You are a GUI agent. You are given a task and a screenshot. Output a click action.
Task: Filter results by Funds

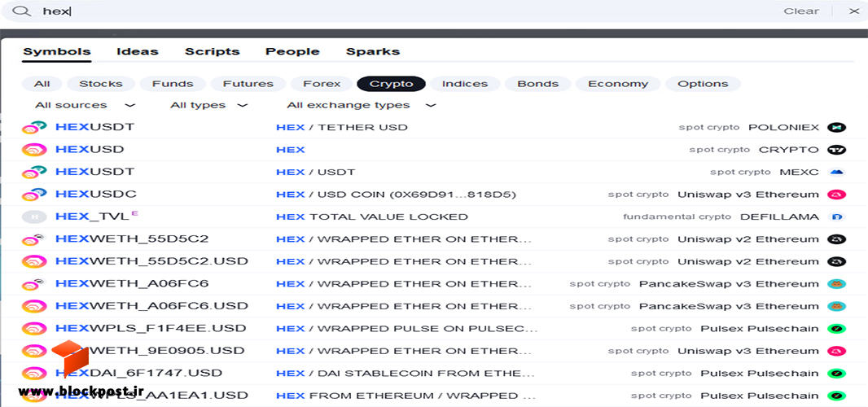coord(173,84)
